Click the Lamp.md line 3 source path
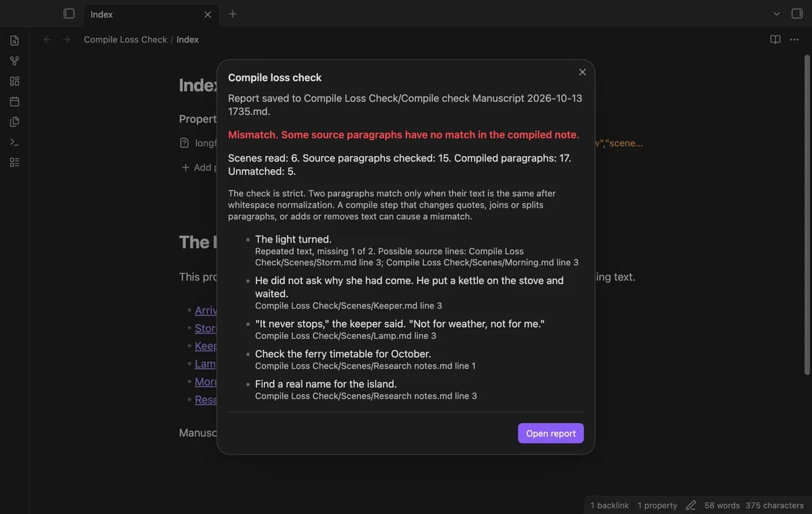This screenshot has width=812, height=514. [x=346, y=335]
